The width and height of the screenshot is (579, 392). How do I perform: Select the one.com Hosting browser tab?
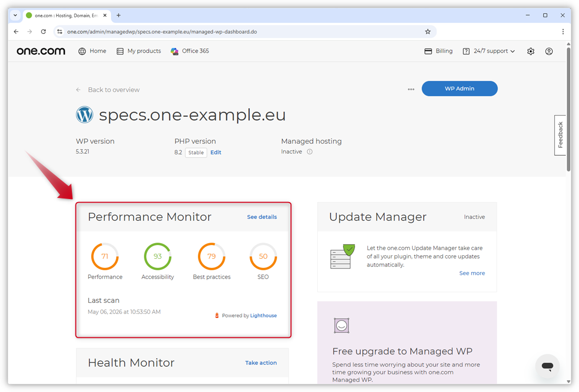66,16
